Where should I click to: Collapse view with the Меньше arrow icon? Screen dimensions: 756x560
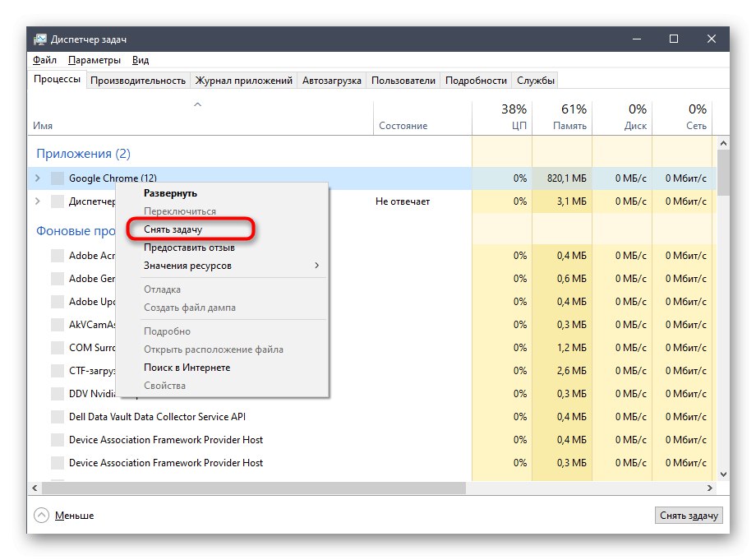point(41,515)
